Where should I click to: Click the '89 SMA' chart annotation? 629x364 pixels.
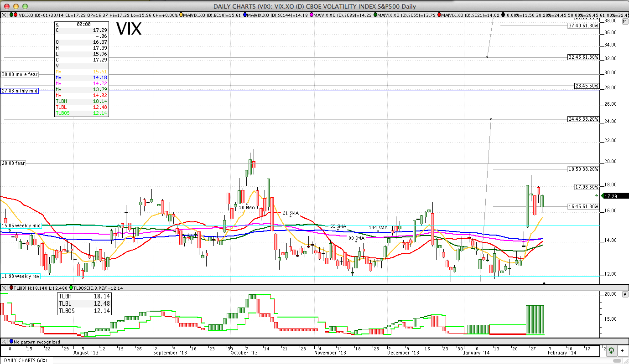[357, 238]
